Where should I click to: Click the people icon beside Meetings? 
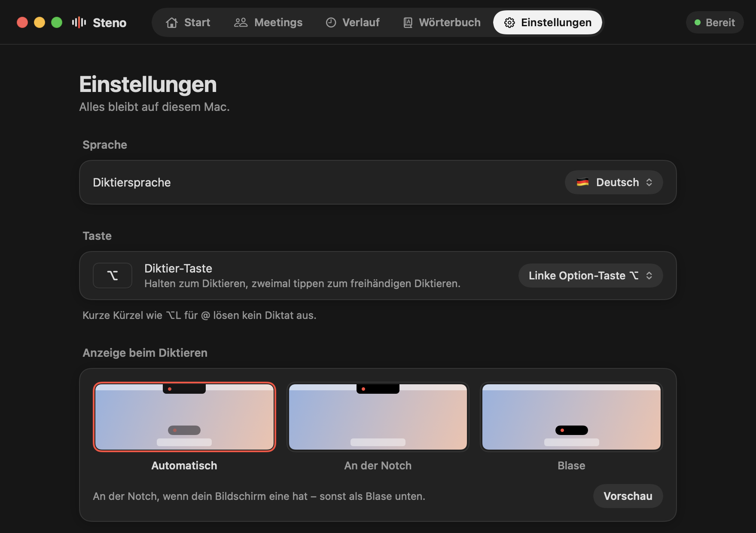[x=241, y=22]
